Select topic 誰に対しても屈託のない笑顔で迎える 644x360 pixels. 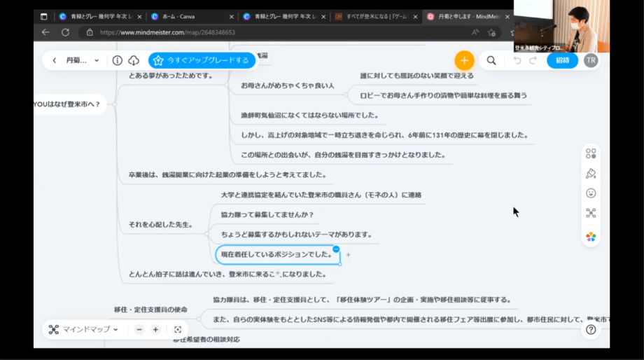click(416, 76)
